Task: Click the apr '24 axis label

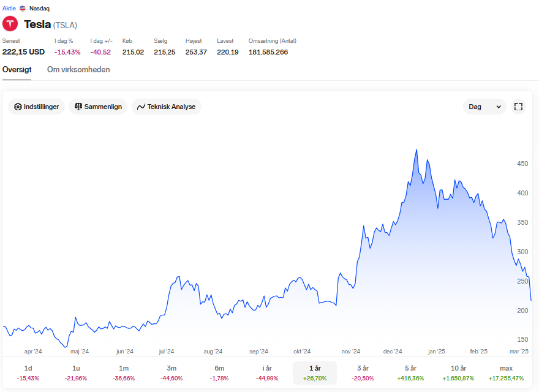Action: [x=33, y=352]
